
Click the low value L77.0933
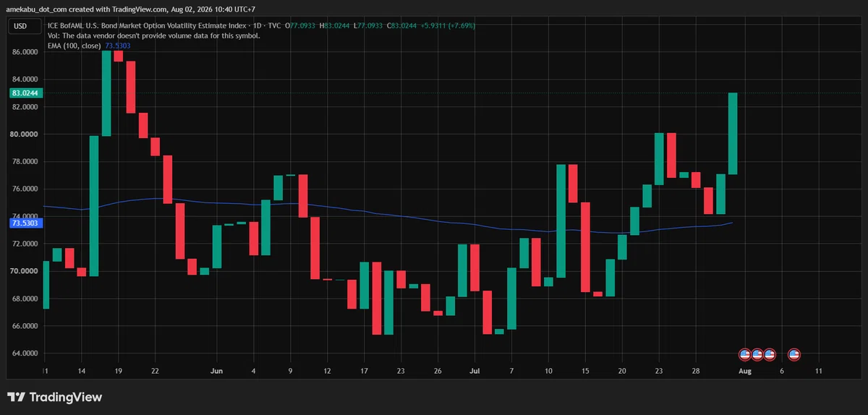(x=369, y=26)
